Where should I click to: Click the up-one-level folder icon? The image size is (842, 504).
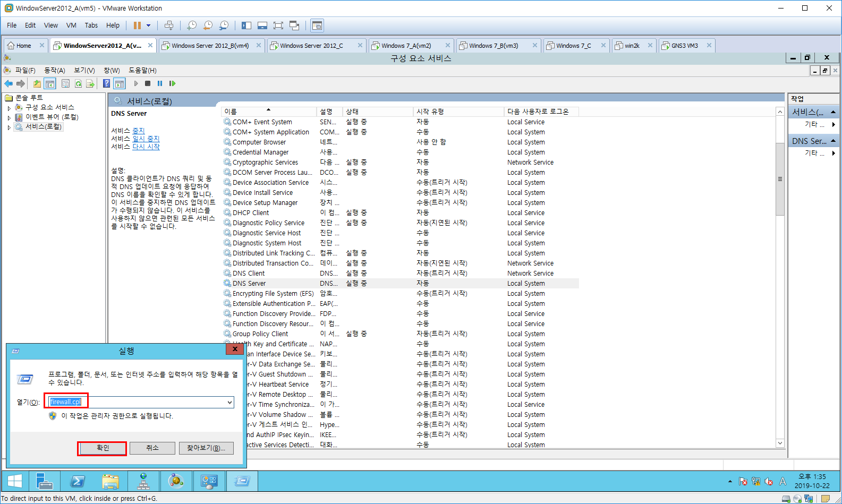(37, 83)
